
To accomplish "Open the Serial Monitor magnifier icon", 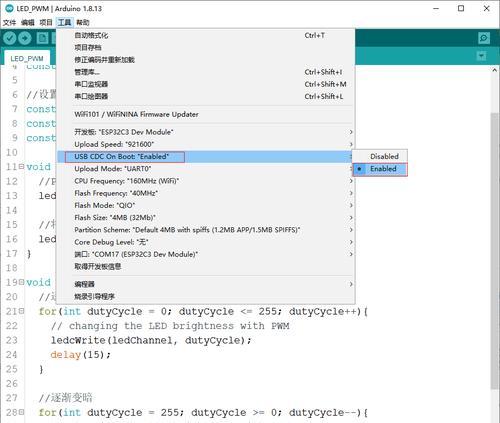I will pyautogui.click(x=484, y=38).
